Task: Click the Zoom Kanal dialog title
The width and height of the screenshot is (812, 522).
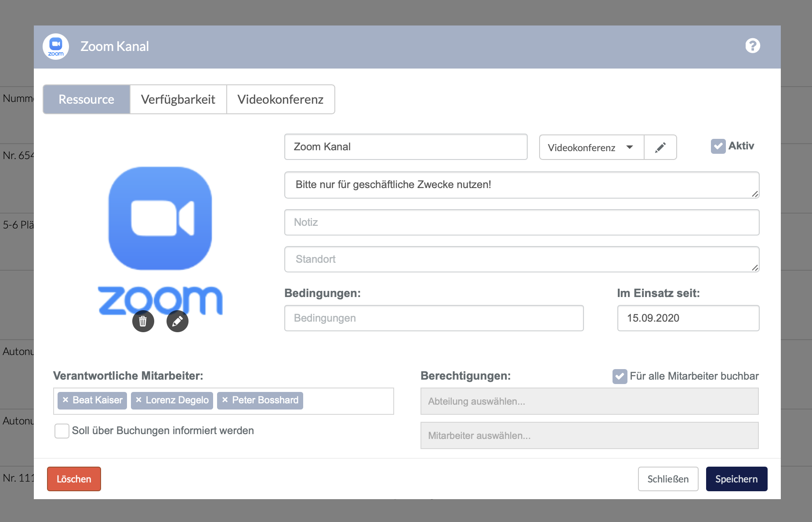Action: pos(115,46)
